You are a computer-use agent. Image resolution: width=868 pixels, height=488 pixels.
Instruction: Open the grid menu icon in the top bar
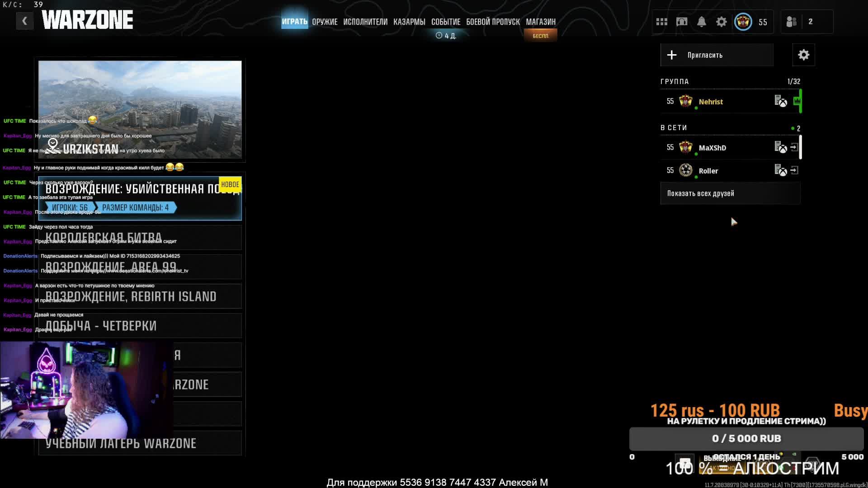point(661,22)
